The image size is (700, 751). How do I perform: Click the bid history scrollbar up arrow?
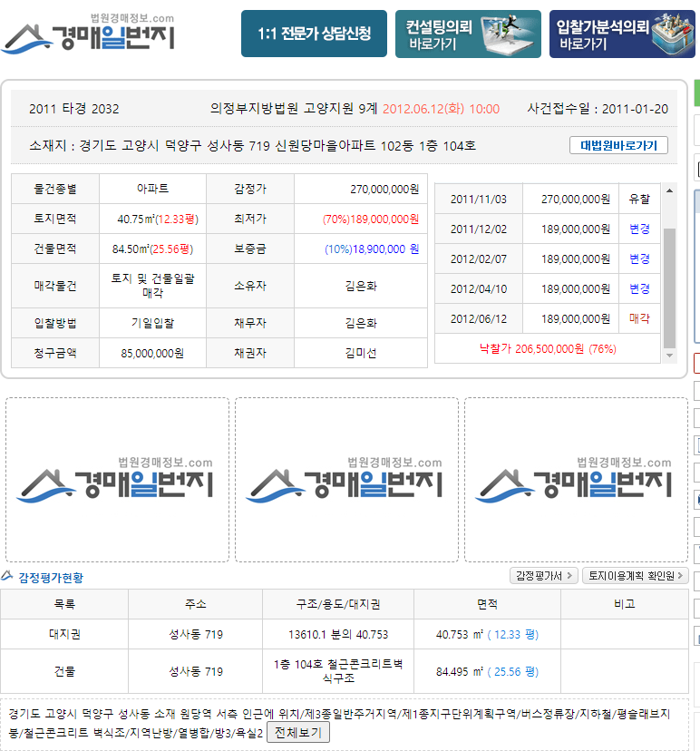[x=670, y=190]
